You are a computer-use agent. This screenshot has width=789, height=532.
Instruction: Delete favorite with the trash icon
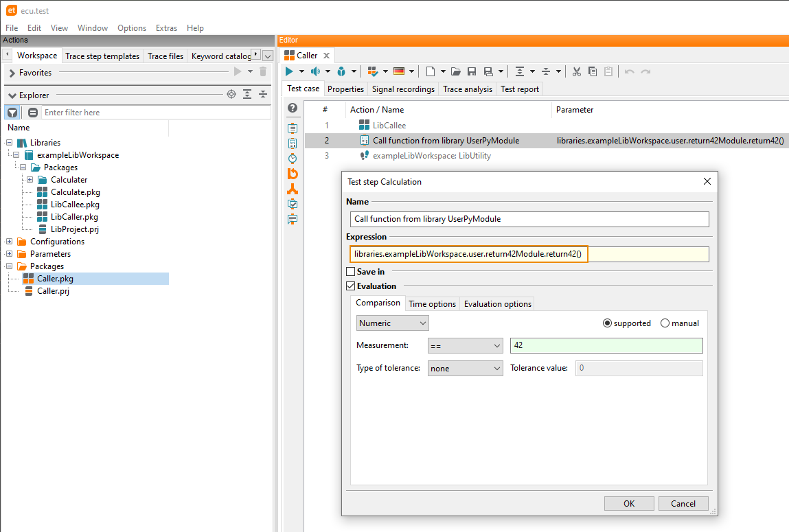tap(263, 72)
